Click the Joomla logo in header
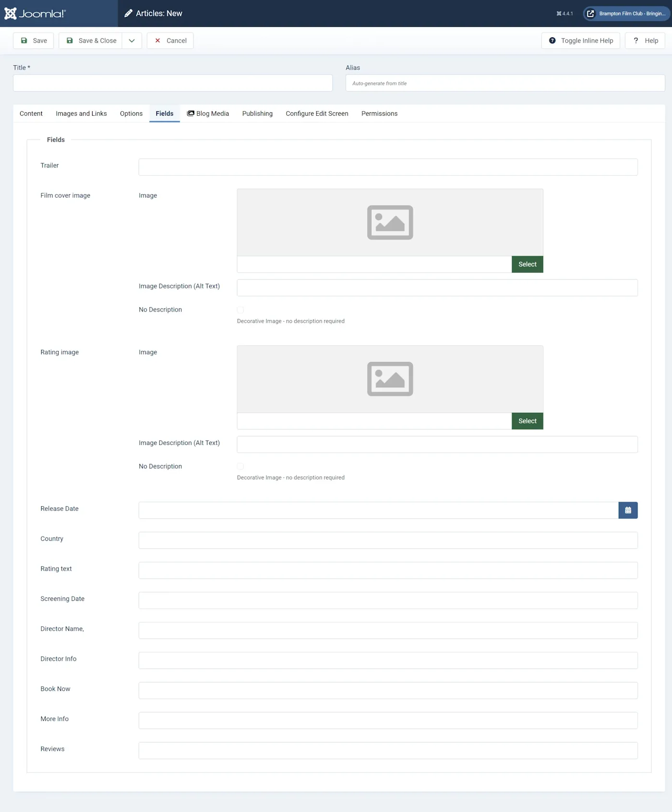The image size is (672, 812). click(x=35, y=13)
